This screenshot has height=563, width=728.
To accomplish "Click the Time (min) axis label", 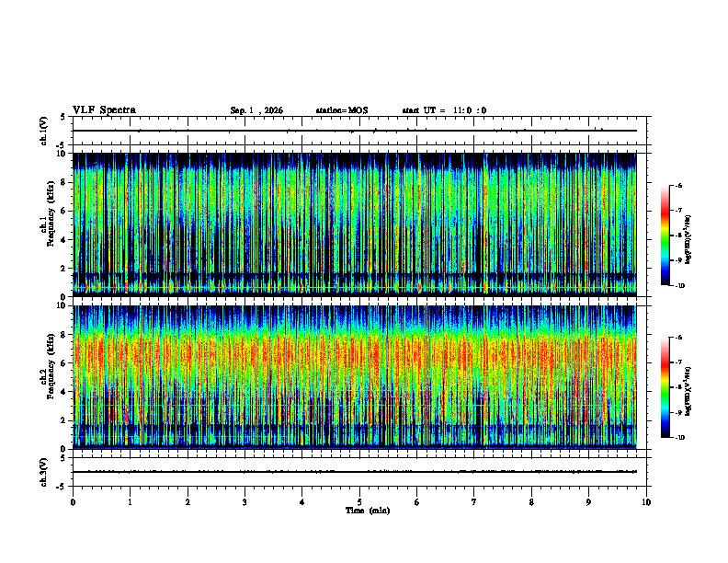I will pyautogui.click(x=368, y=511).
